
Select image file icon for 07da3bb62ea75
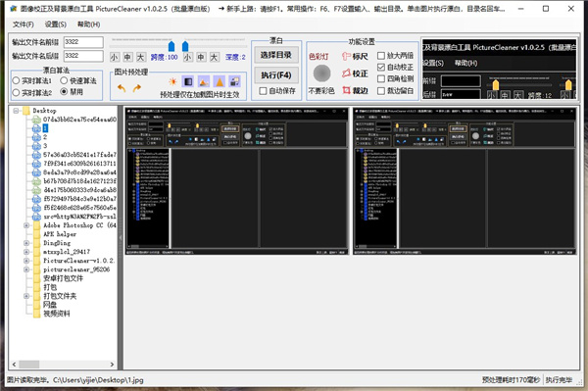coord(36,120)
